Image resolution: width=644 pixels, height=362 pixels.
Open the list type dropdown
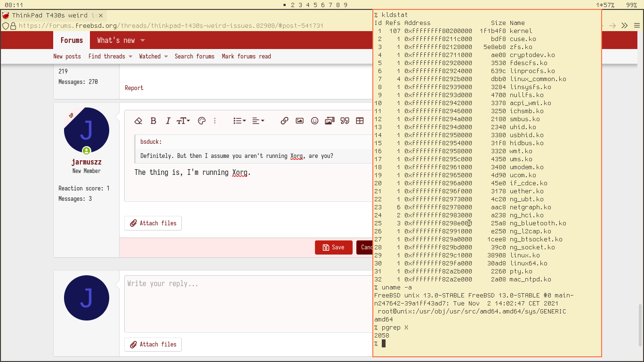tap(240, 121)
